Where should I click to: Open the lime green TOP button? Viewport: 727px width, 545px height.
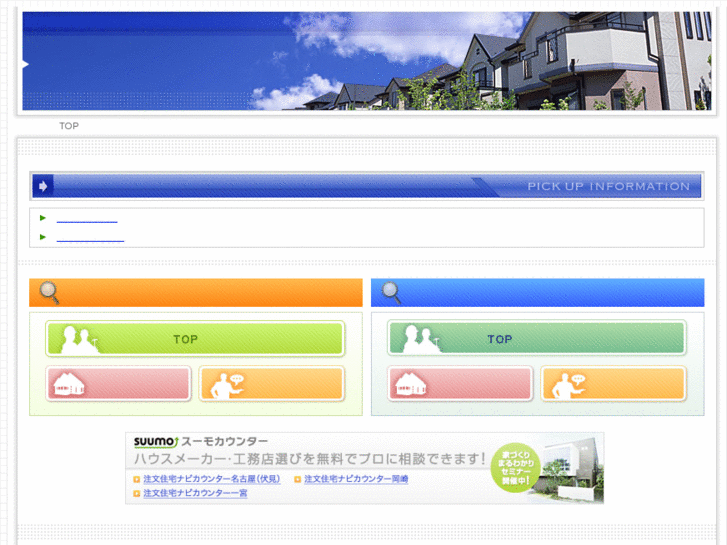pos(195,339)
